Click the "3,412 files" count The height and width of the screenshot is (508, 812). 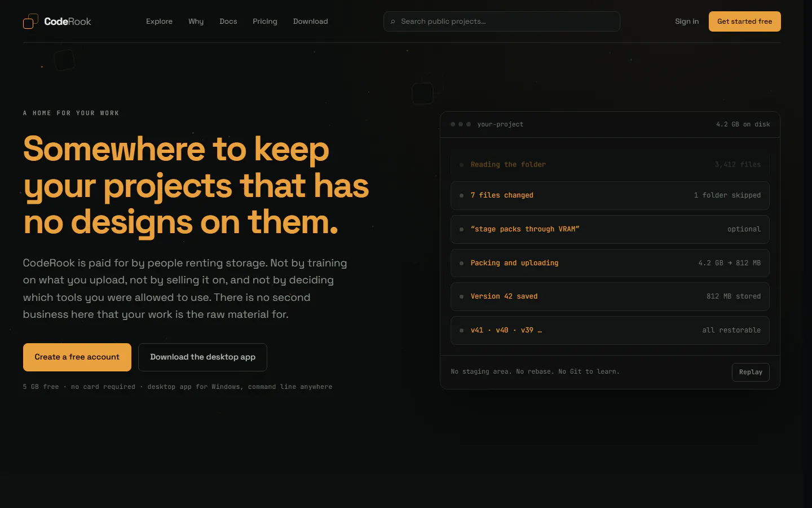point(738,164)
